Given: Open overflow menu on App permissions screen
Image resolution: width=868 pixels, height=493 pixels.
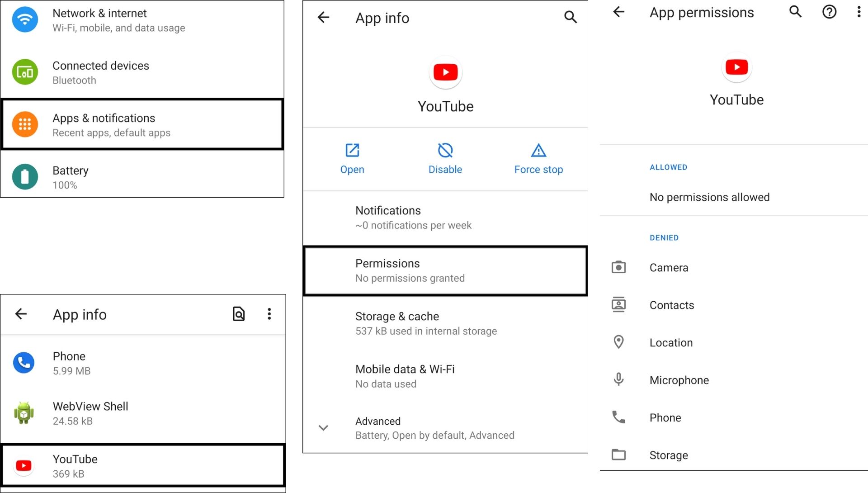Looking at the screenshot, I should point(859,12).
